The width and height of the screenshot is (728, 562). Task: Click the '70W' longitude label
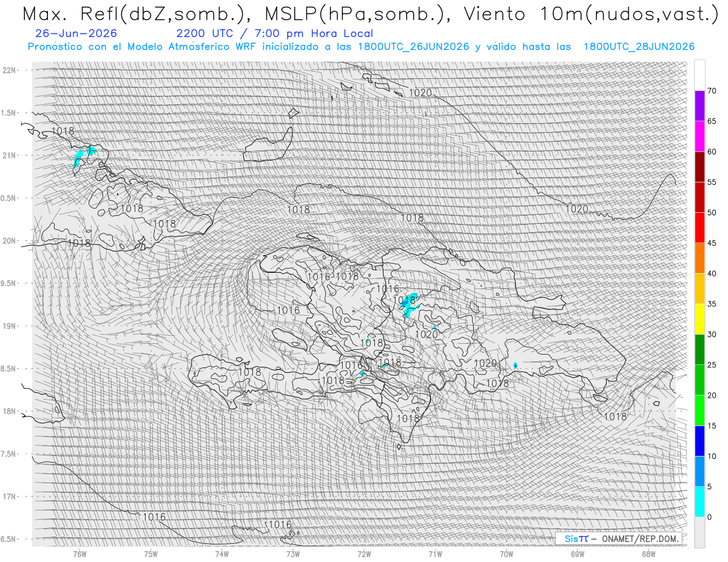507,554
